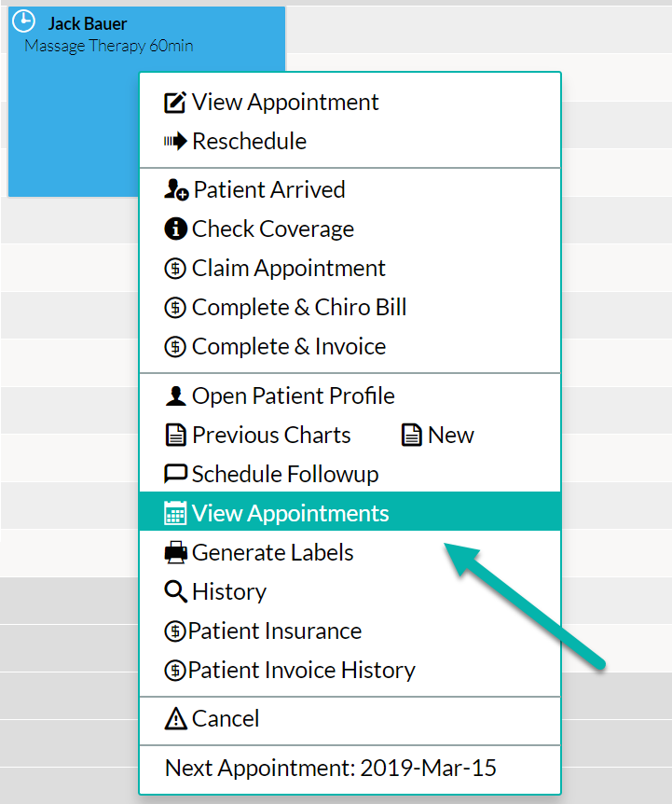Open Patient Insurance
672x804 pixels.
tap(274, 631)
